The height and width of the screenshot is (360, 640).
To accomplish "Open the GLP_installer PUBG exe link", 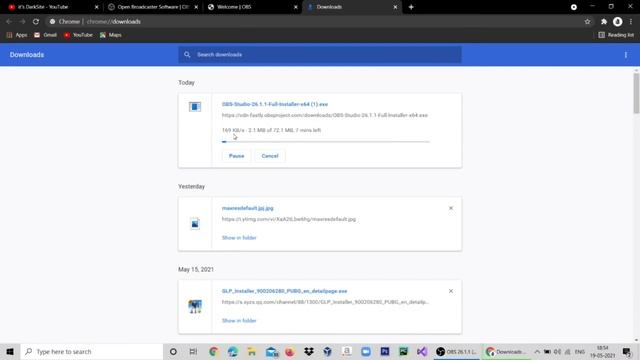I will tap(284, 291).
